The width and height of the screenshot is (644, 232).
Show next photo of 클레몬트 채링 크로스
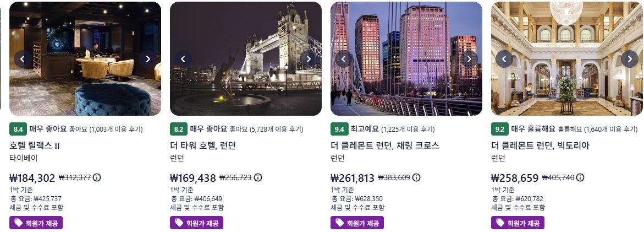[x=469, y=59]
